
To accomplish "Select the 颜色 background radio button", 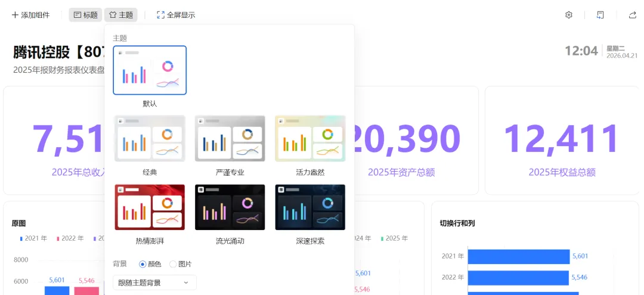I will tap(143, 264).
